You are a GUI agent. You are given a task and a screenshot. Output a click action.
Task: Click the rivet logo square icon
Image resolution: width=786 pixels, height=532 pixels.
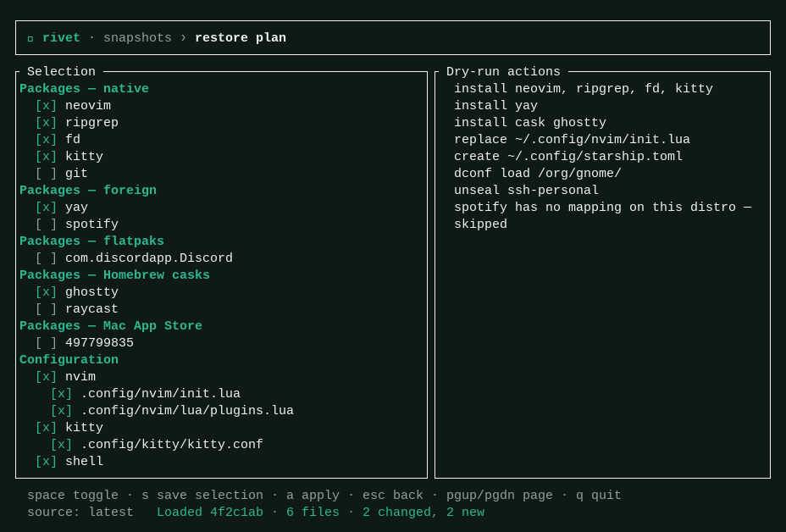click(30, 39)
